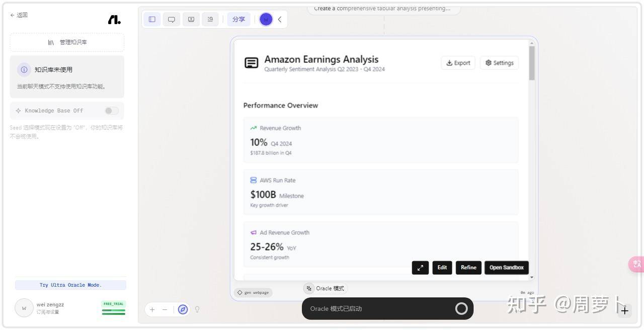
Task: Click the plus button at bottom right corner
Action: 624,311
